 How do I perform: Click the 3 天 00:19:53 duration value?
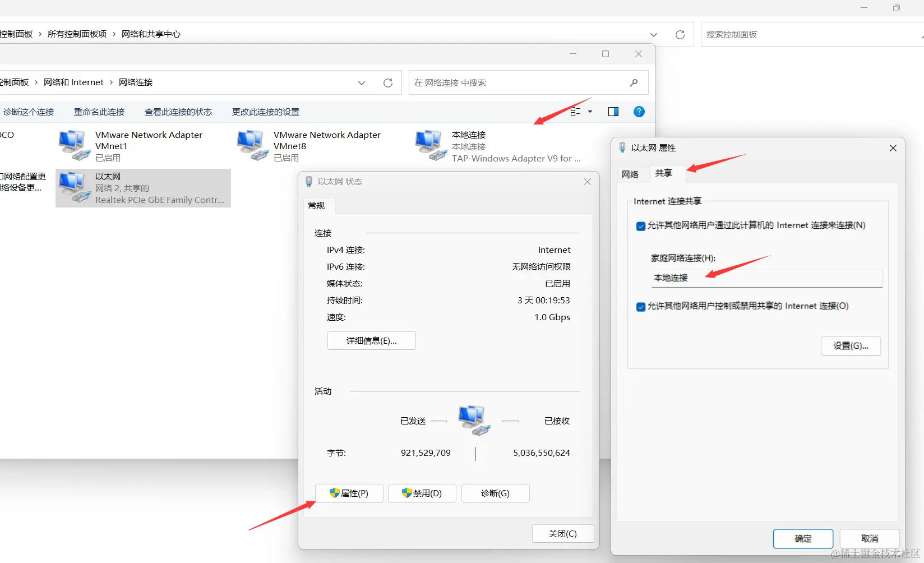click(544, 301)
